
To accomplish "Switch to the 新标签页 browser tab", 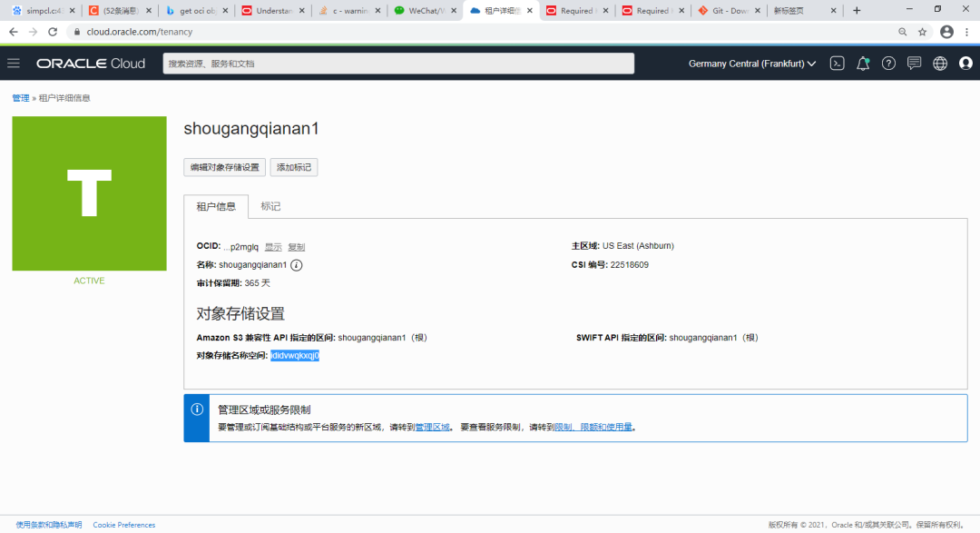I will click(x=804, y=11).
